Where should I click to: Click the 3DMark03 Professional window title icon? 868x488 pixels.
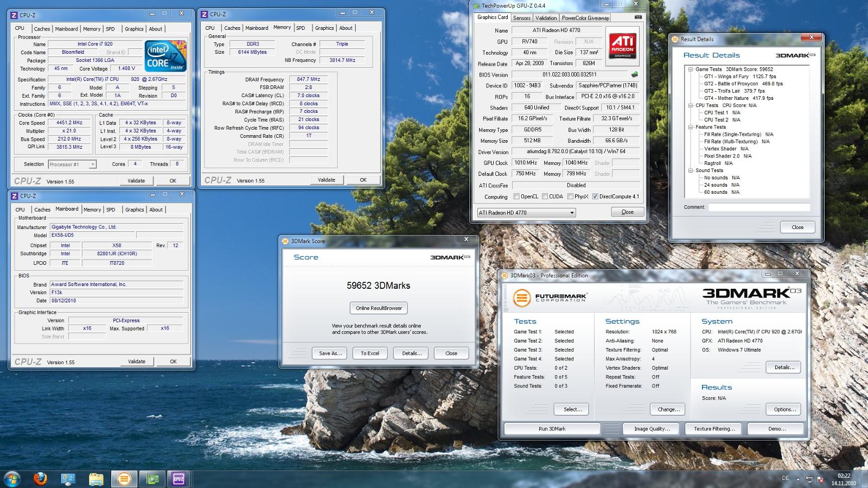pyautogui.click(x=505, y=275)
